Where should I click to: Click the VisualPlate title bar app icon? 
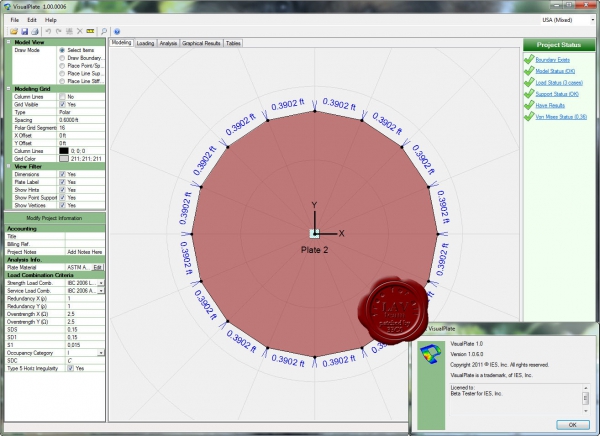(x=7, y=7)
